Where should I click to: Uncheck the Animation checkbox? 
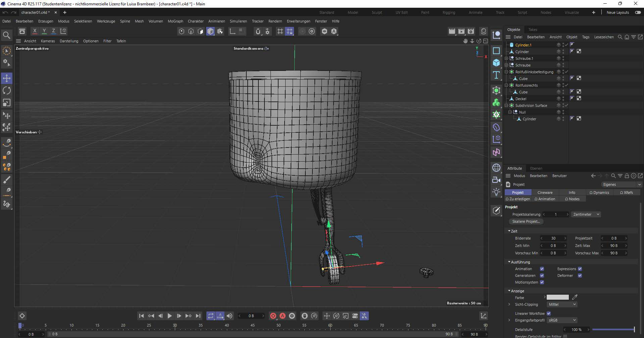(x=542, y=269)
